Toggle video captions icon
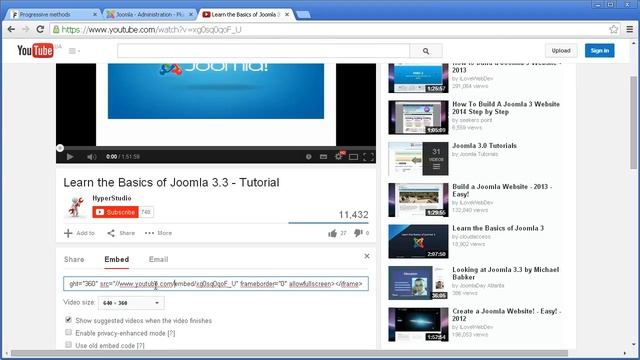The height and width of the screenshot is (360, 640). (323, 157)
